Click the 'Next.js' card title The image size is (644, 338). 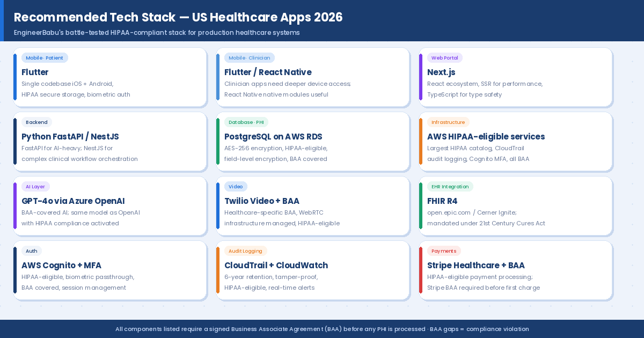point(441,72)
